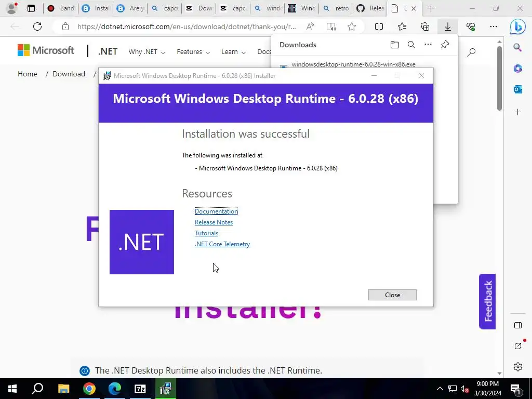Close the Desktop Runtime installer via Close button
Viewport: 532px width, 399px height.
coord(392,295)
